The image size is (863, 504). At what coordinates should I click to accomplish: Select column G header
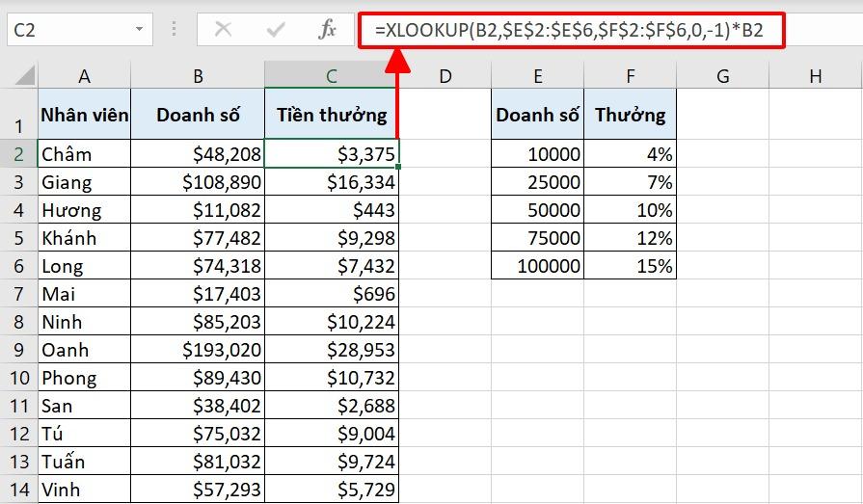722,75
